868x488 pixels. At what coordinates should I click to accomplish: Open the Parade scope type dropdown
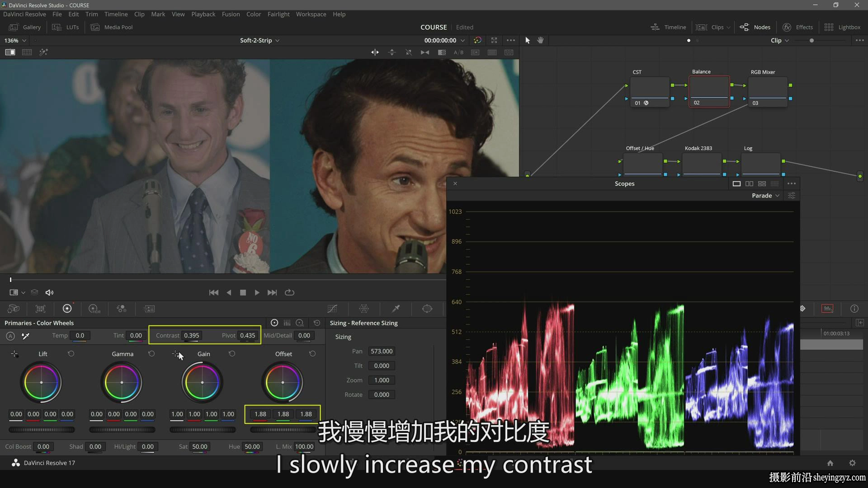pyautogui.click(x=765, y=196)
